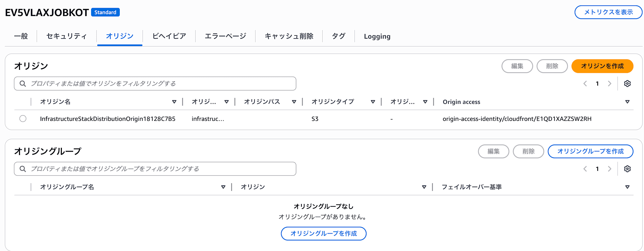The width and height of the screenshot is (644, 251).
Task: Go to next page in origin groups table
Action: coord(610,169)
